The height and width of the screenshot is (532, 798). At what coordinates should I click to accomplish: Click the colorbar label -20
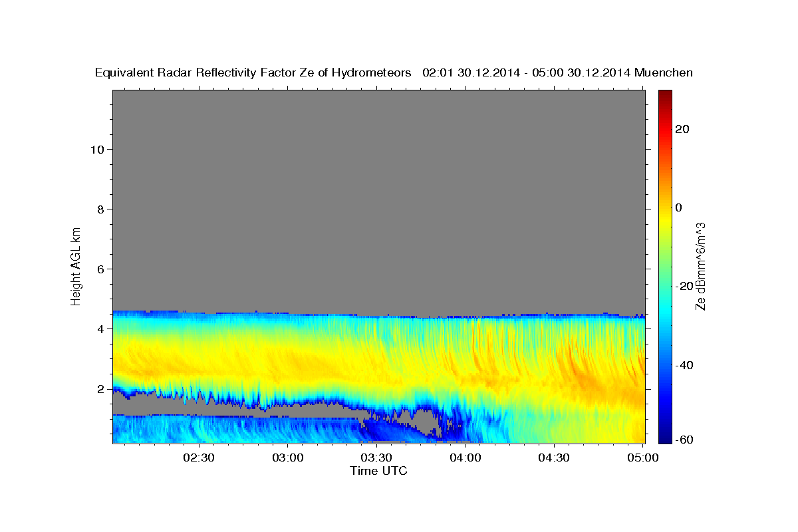click(x=684, y=286)
